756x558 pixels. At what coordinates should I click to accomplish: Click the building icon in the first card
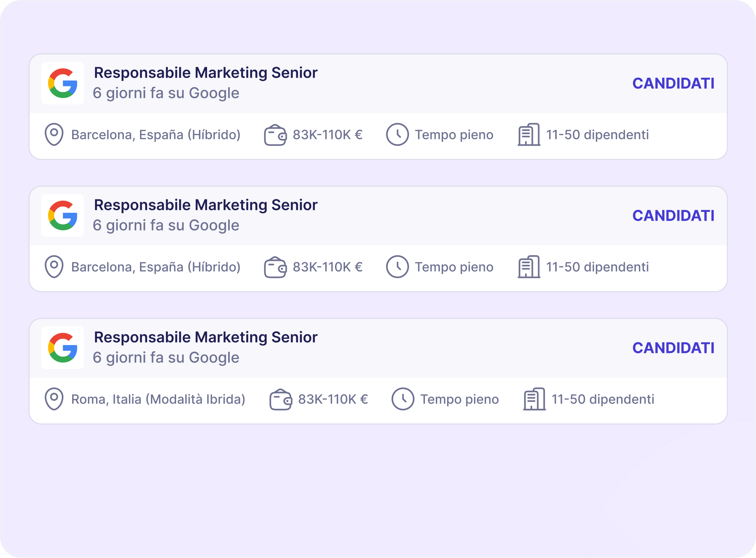coord(529,135)
